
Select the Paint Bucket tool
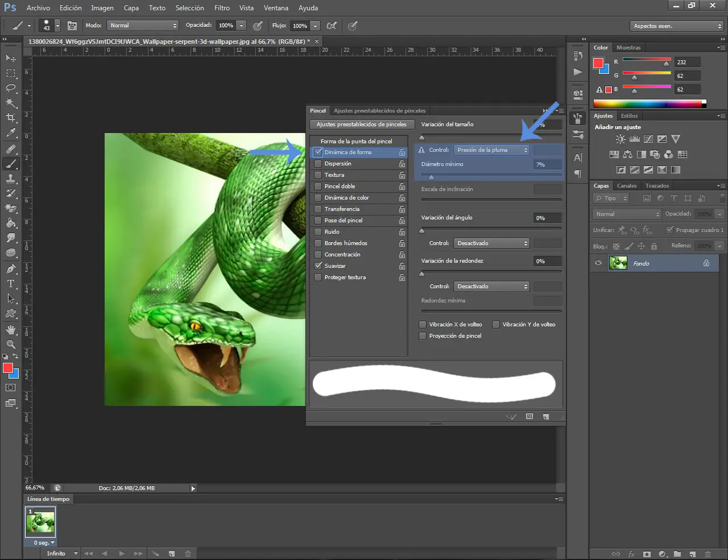point(11,223)
